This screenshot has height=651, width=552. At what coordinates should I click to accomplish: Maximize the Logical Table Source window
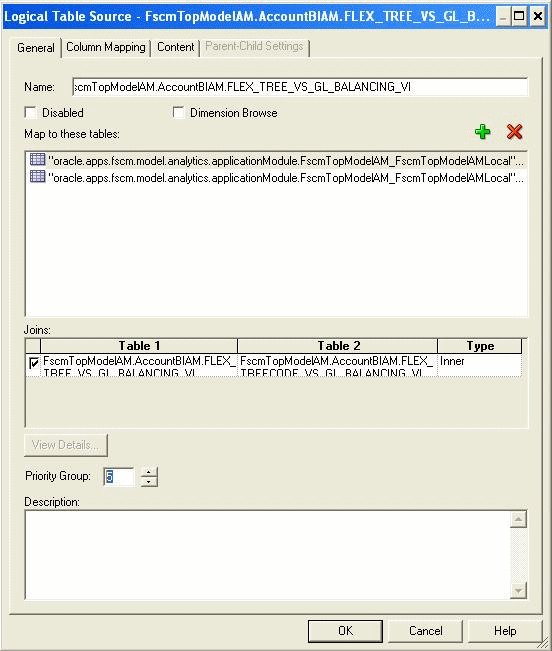coord(519,17)
